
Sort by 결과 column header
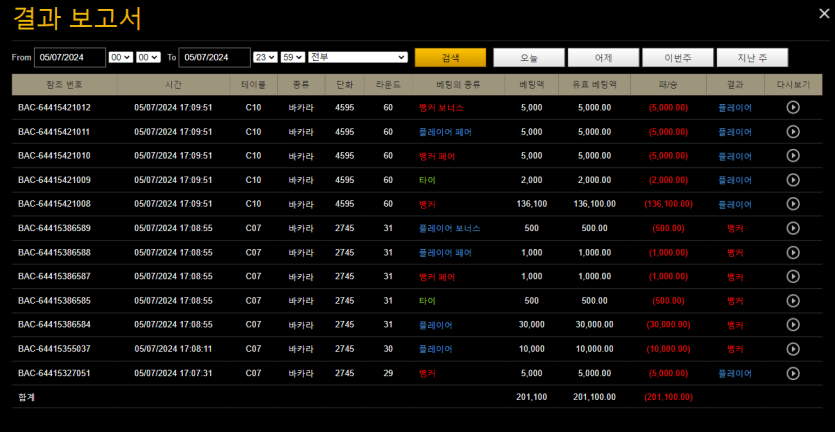[x=735, y=85]
